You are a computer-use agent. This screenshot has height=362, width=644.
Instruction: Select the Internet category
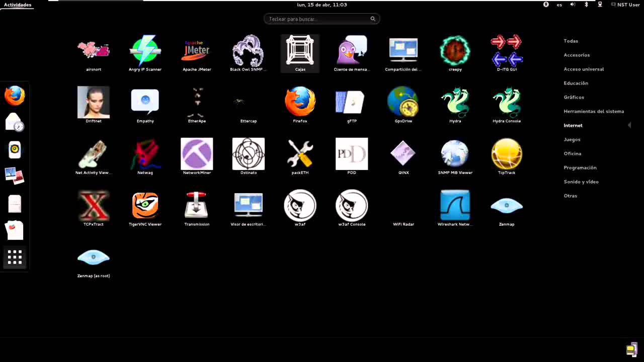573,125
